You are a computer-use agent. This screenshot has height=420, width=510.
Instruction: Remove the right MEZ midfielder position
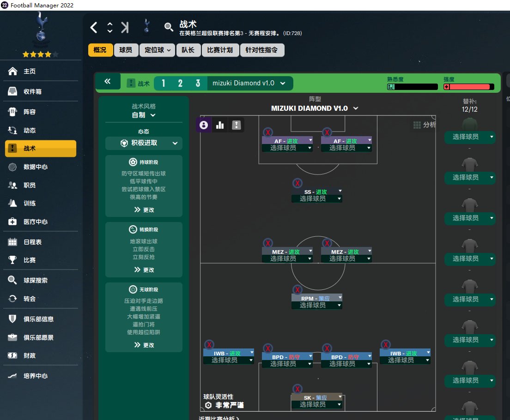click(x=327, y=243)
